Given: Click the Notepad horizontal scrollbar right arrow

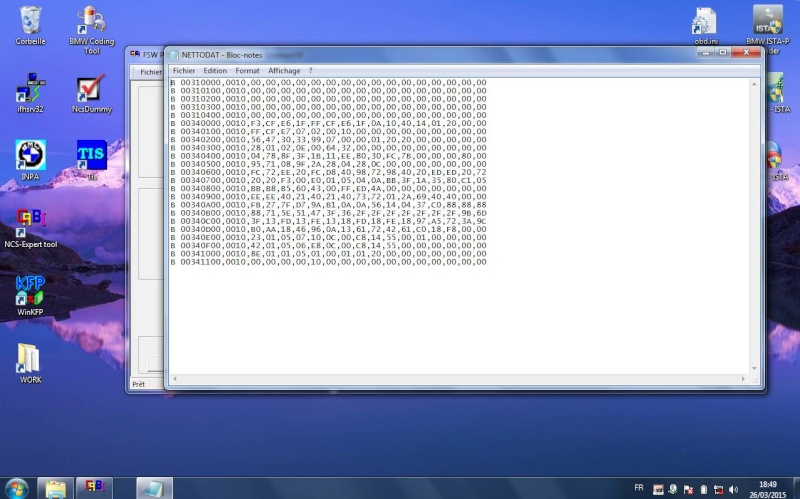Looking at the screenshot, I should pyautogui.click(x=743, y=379).
